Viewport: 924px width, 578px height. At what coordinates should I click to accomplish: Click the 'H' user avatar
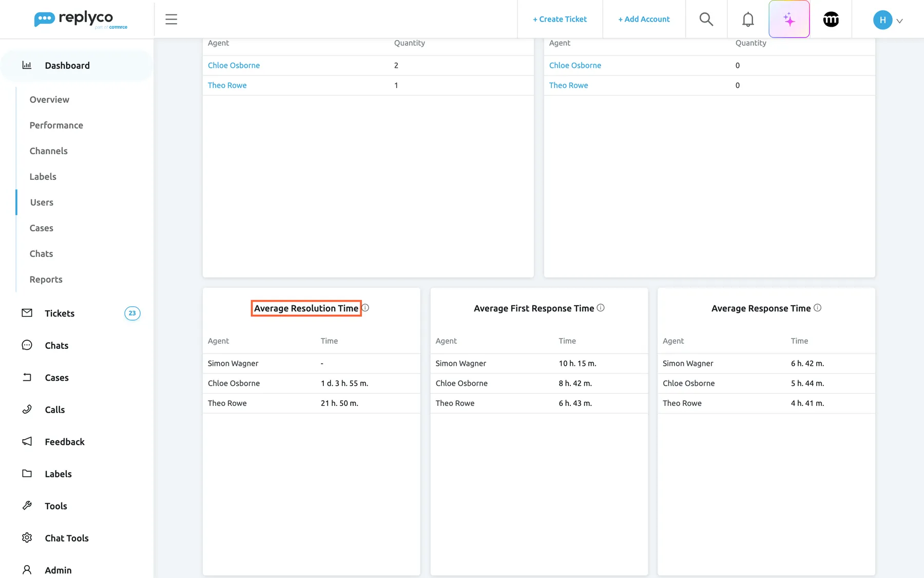[x=882, y=20]
